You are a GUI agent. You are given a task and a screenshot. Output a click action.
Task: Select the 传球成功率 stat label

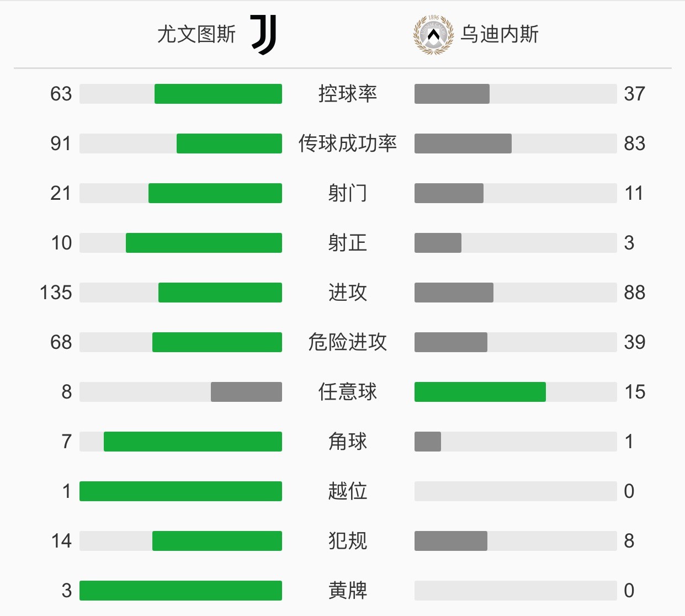pos(348,144)
